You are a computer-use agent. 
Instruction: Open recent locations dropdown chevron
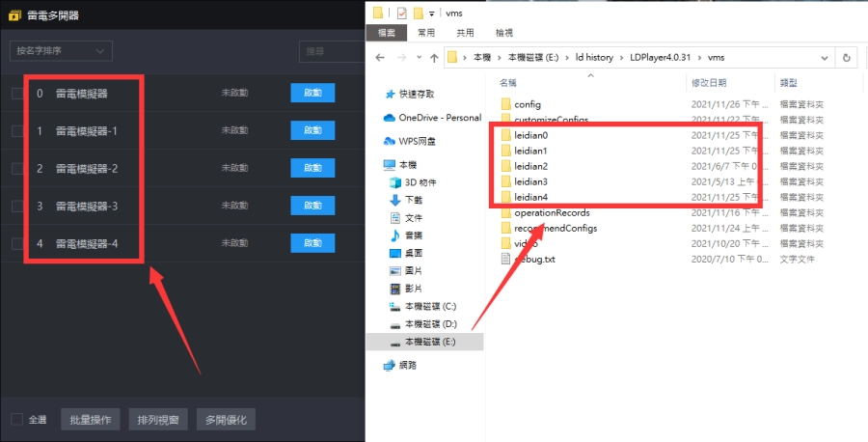tap(420, 57)
